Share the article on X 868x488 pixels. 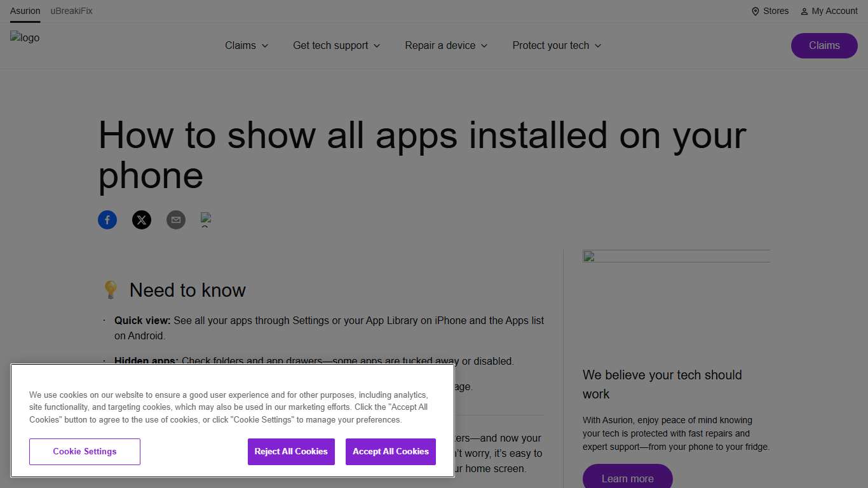point(142,220)
